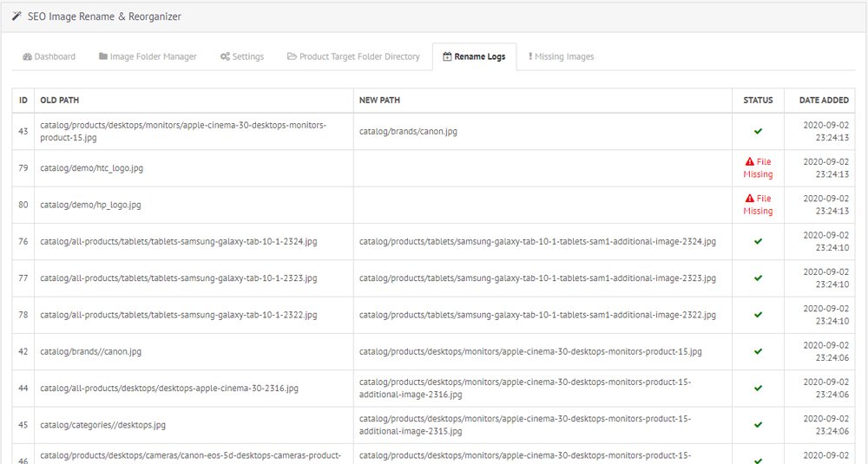This screenshot has width=868, height=464.
Task: Click new path catalog/brands/canon.jpg
Action: (x=408, y=132)
